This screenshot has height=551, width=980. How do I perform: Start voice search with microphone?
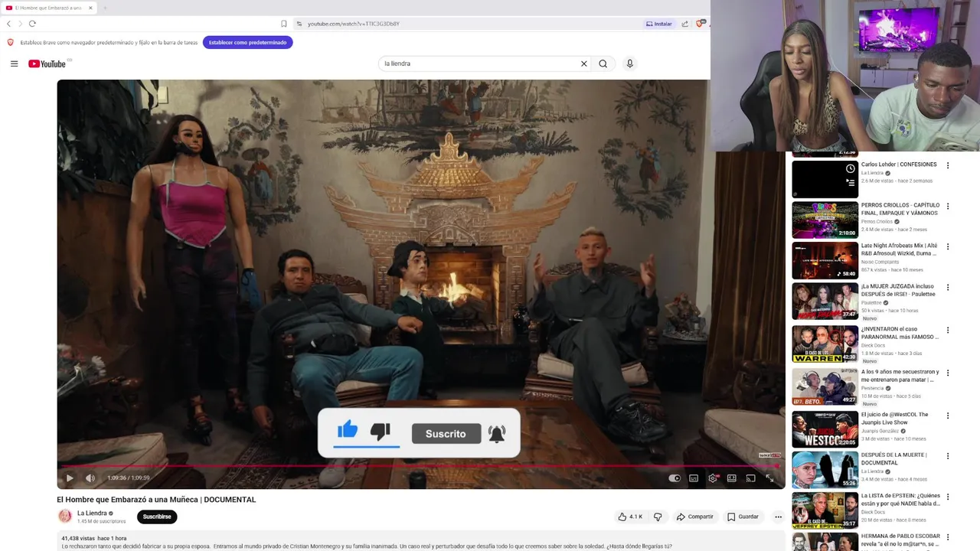(630, 64)
